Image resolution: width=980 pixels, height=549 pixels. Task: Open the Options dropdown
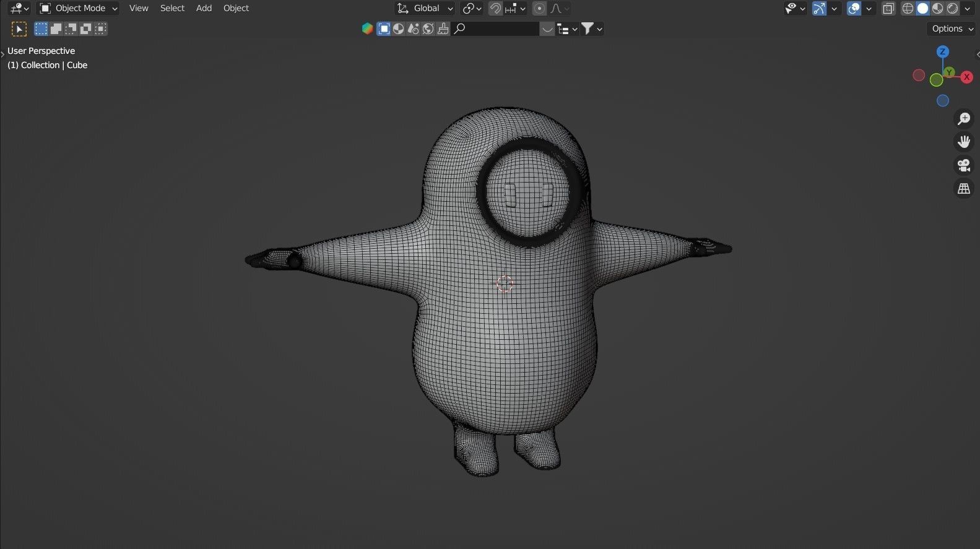coord(952,28)
